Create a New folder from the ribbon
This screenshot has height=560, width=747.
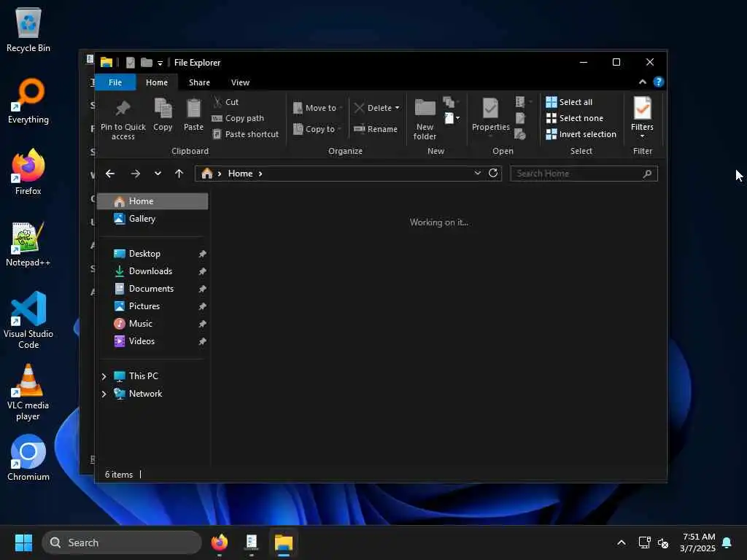pyautogui.click(x=425, y=119)
